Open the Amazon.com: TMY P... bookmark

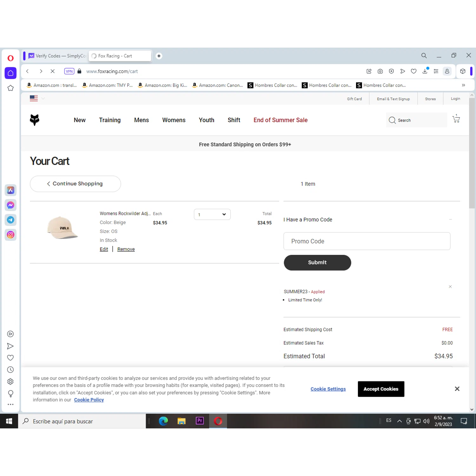108,85
